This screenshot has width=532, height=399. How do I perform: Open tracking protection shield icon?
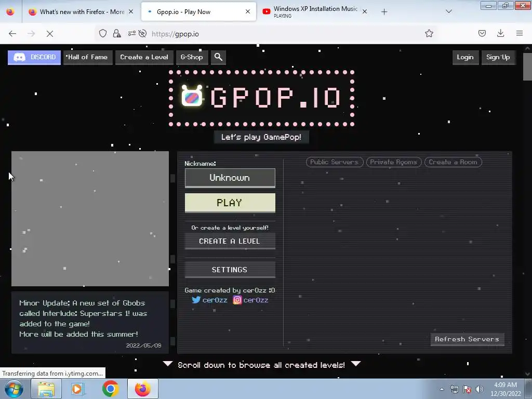tap(103, 33)
